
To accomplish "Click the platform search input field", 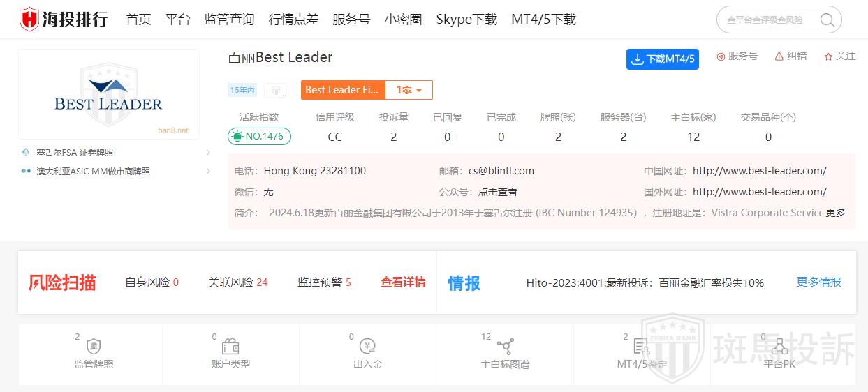I will pyautogui.click(x=768, y=20).
